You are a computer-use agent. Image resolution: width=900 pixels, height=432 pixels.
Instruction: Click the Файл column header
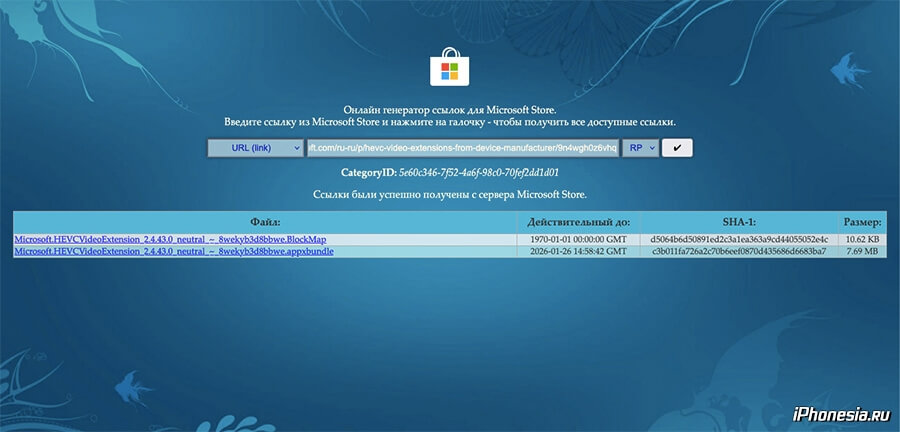click(264, 222)
